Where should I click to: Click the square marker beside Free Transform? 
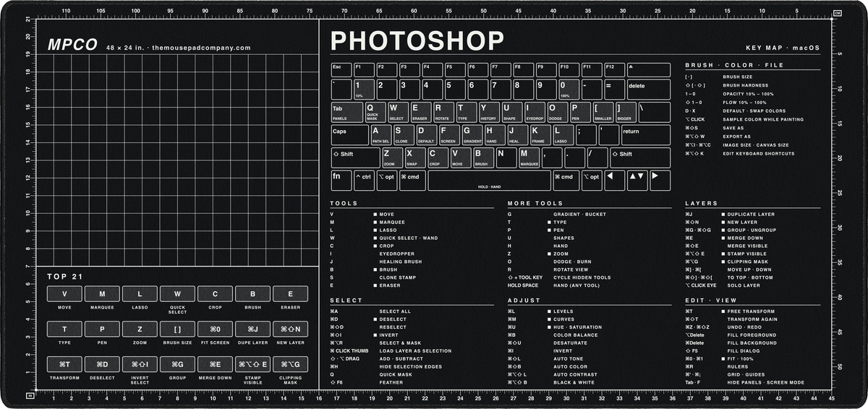pyautogui.click(x=723, y=311)
